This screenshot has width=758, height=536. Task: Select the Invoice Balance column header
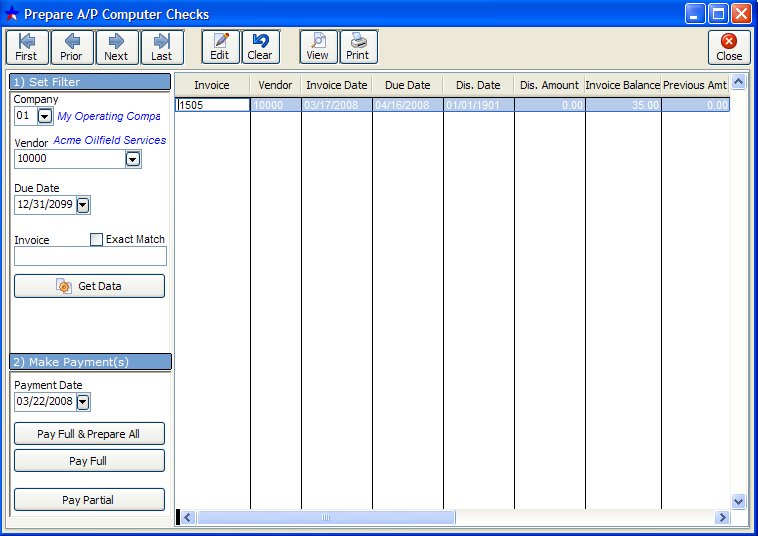click(623, 85)
